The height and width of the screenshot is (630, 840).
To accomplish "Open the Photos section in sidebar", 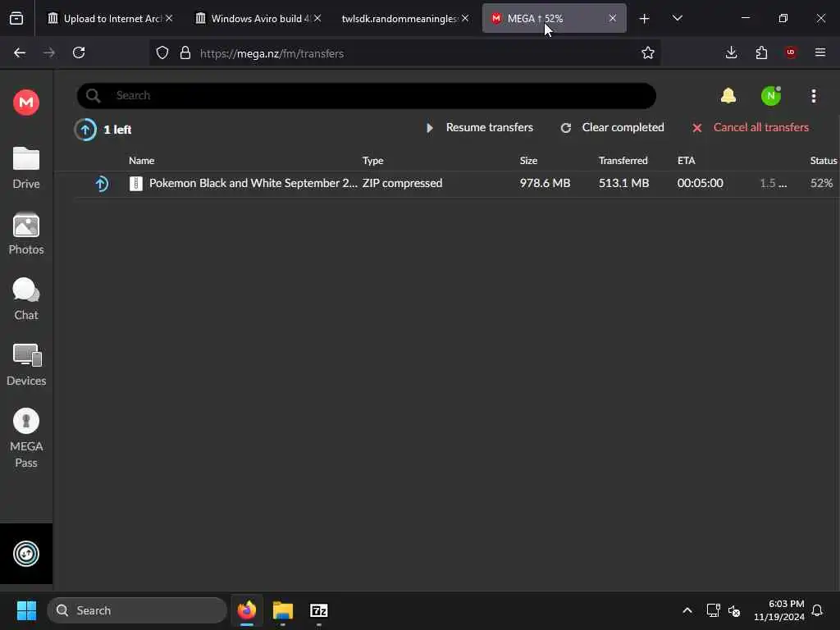I will pos(25,234).
